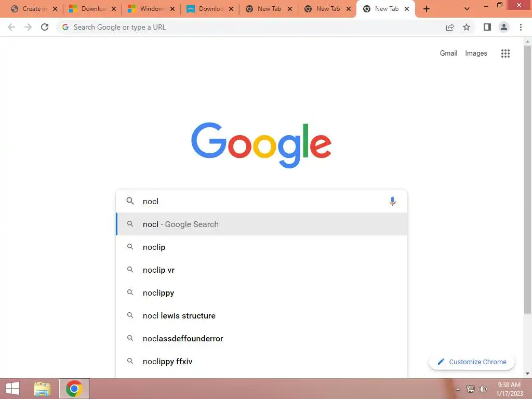Select the 'noclippy ffxiv' suggestion

[x=262, y=362]
